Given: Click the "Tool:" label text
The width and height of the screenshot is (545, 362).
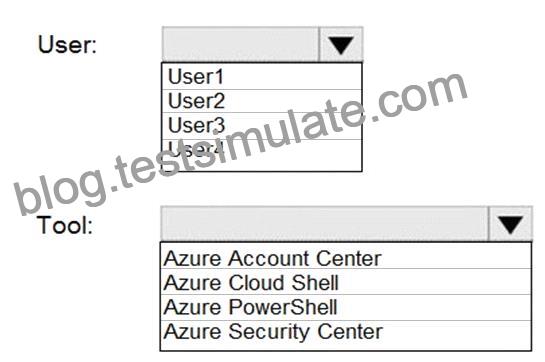Looking at the screenshot, I should (65, 225).
